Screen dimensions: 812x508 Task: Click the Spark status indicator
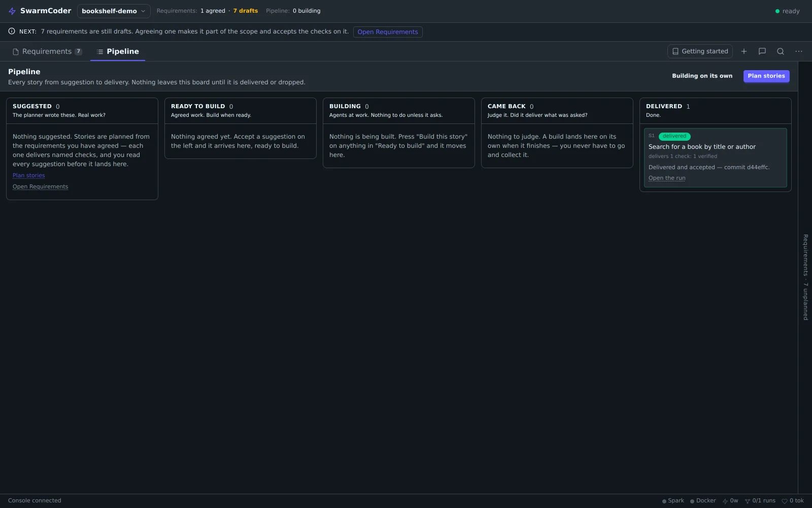[673, 501]
